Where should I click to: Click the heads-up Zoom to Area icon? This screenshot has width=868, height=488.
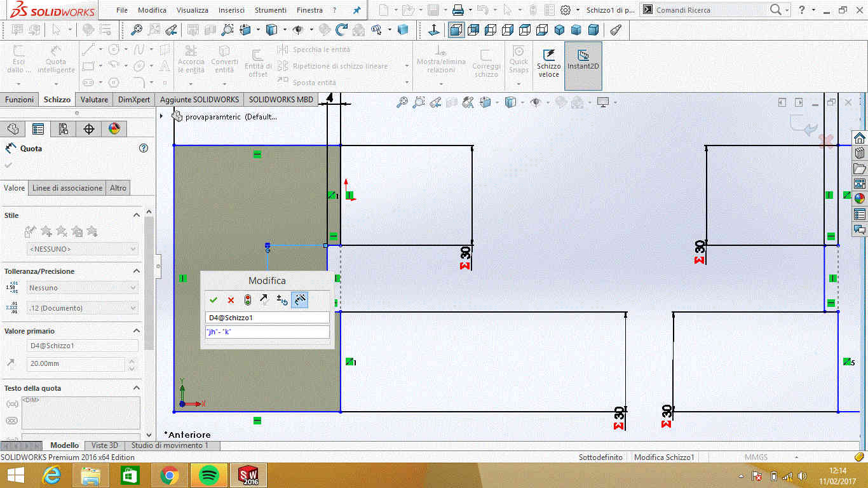[419, 102]
